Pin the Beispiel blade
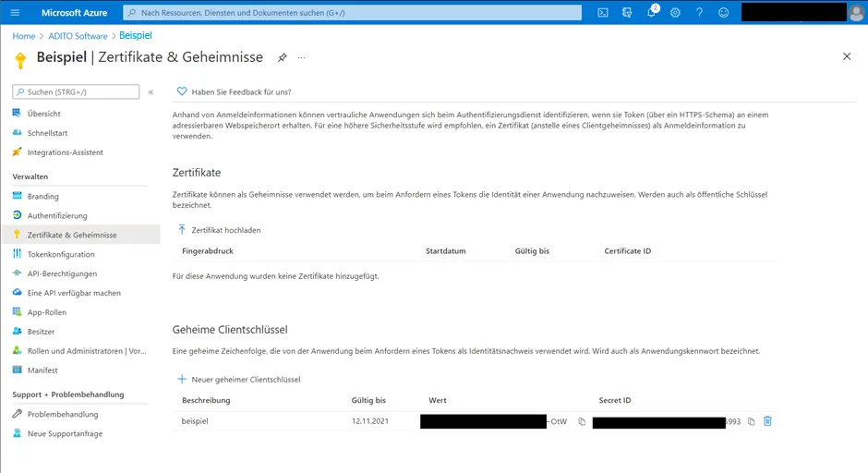The width and height of the screenshot is (868, 473). (x=283, y=57)
